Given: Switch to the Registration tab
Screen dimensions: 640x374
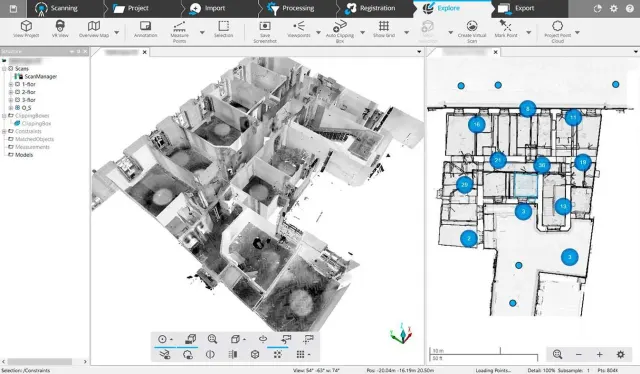Looking at the screenshot, I should click(x=370, y=8).
